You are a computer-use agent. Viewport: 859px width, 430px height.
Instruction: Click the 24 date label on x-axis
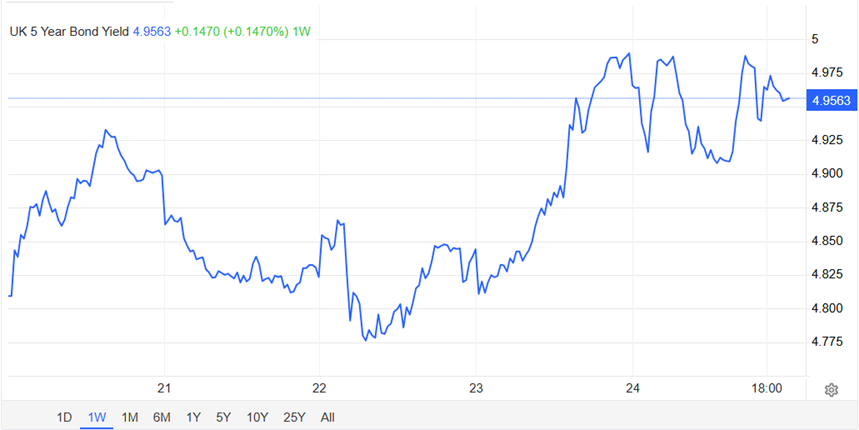point(633,389)
